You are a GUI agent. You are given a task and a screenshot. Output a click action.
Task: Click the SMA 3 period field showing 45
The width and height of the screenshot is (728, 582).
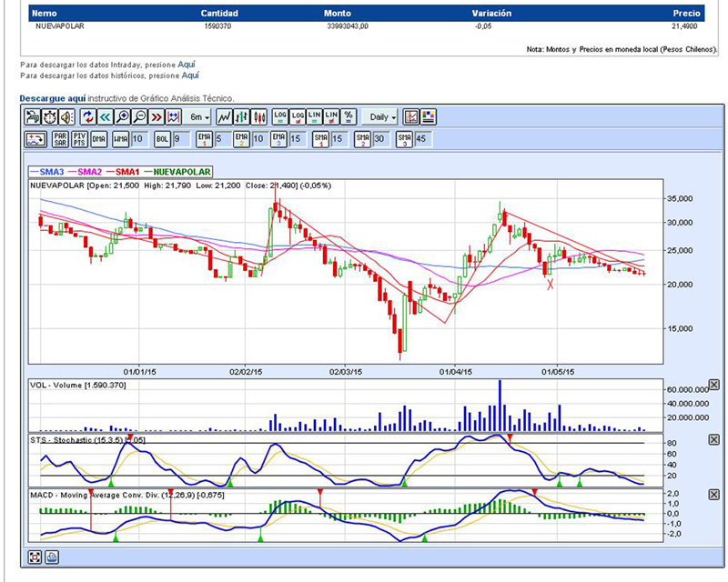423,139
